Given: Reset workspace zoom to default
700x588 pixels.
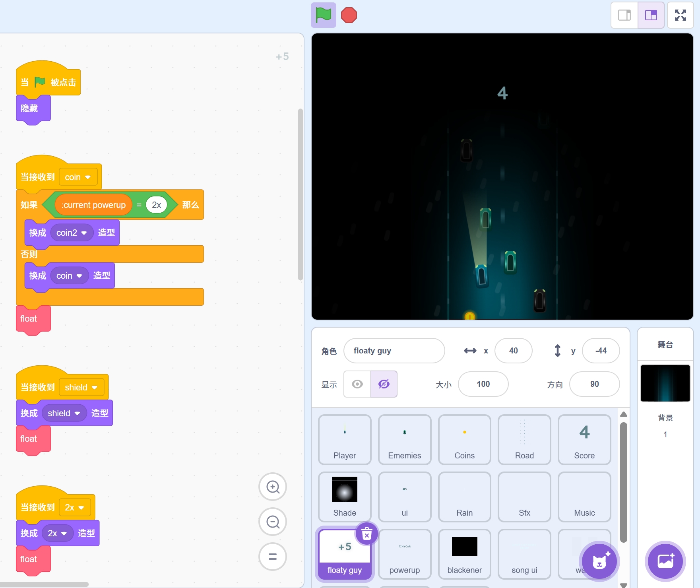Looking at the screenshot, I should tap(273, 557).
